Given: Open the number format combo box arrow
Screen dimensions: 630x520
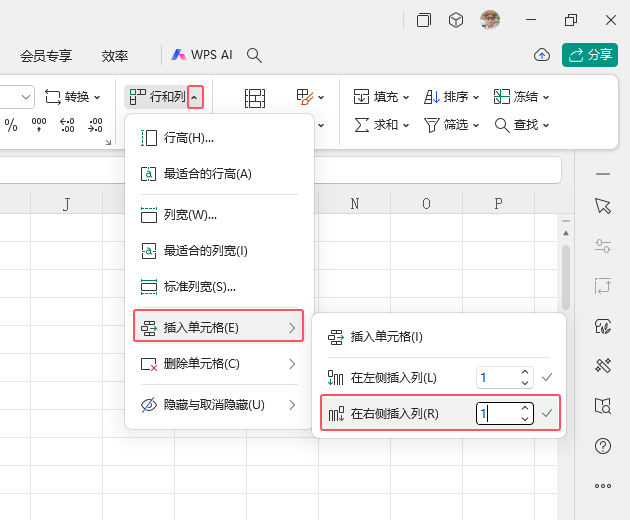Looking at the screenshot, I should coord(26,97).
